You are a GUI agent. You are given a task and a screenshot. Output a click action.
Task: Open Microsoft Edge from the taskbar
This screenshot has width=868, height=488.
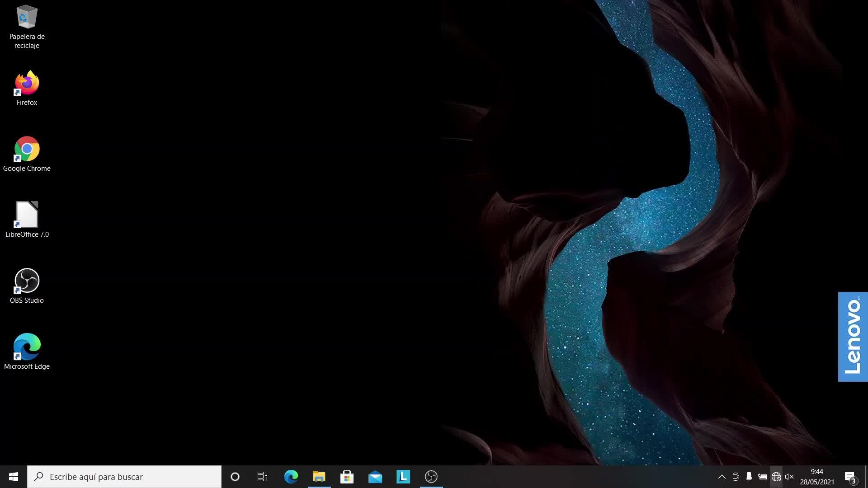[291, 477]
